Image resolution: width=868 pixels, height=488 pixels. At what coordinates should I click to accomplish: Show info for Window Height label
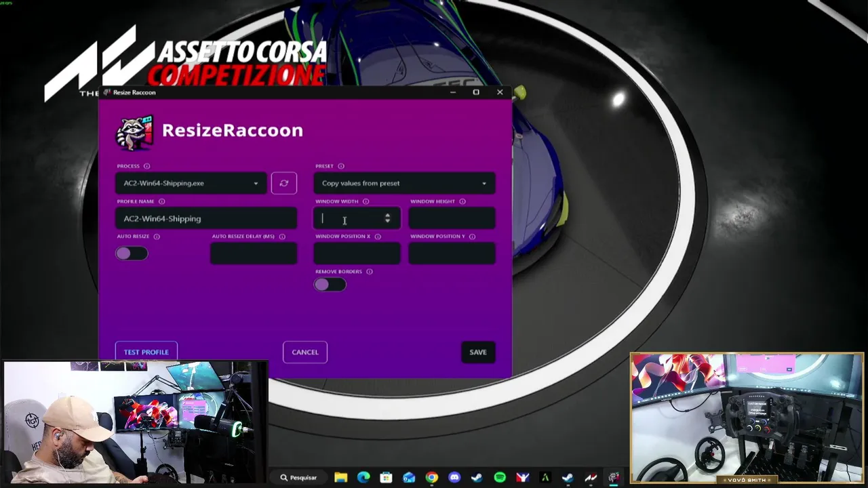[x=462, y=201]
